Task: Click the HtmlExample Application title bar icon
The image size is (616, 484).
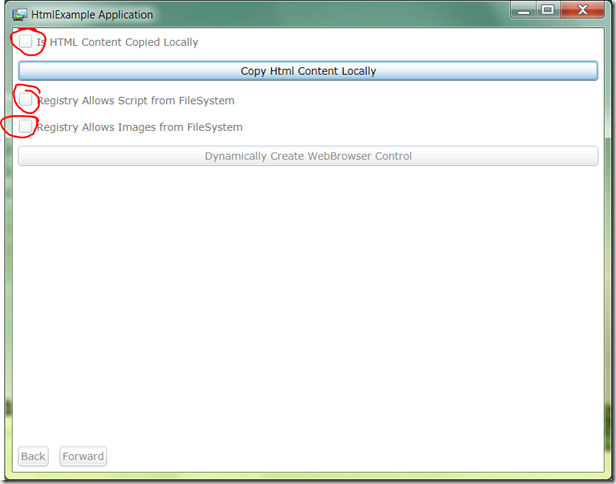Action: tap(19, 15)
